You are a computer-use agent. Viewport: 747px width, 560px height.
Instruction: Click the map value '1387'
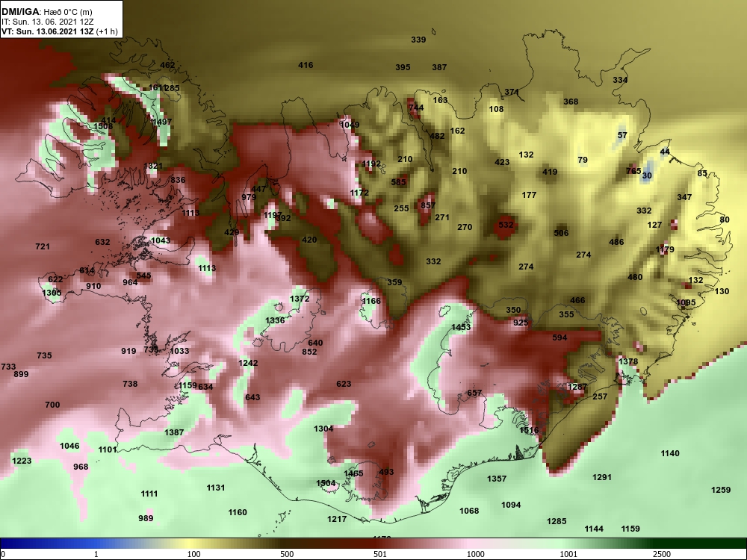tap(174, 432)
